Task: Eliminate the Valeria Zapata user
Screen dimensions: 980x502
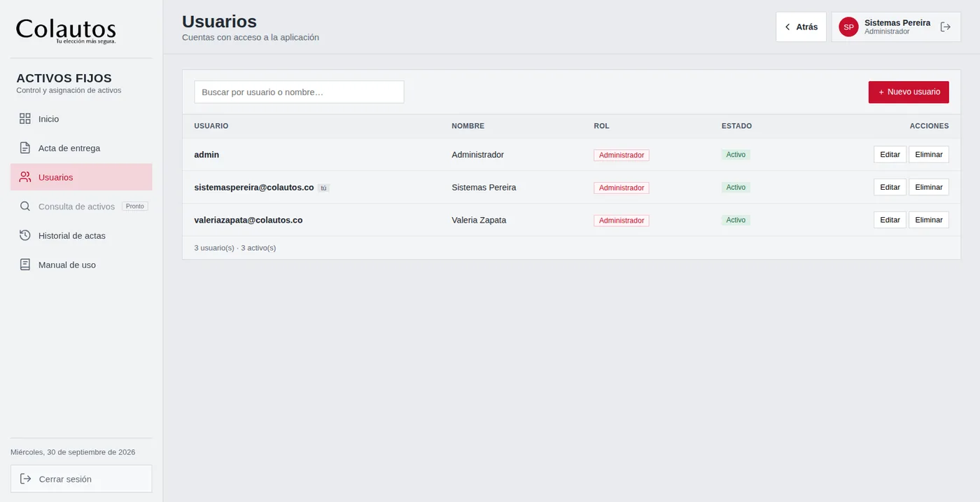Action: pyautogui.click(x=929, y=220)
